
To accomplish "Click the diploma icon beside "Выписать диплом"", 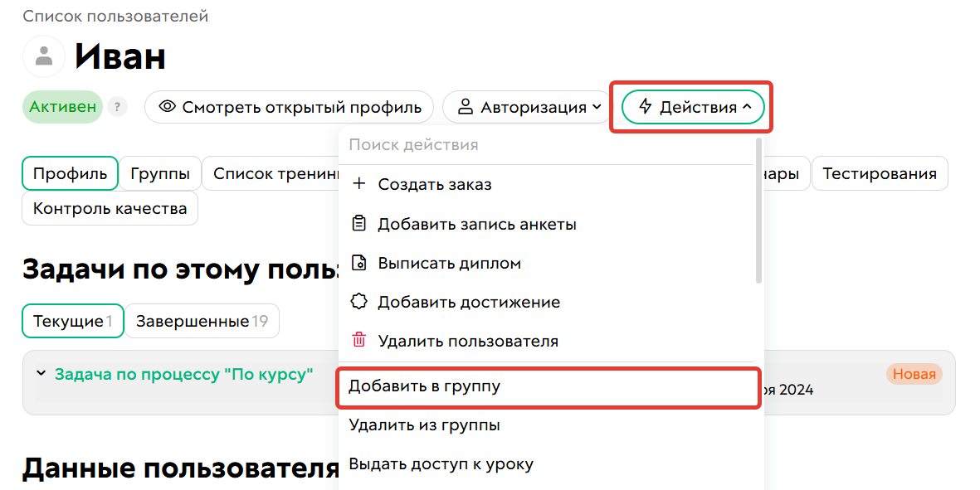I will [x=358, y=262].
